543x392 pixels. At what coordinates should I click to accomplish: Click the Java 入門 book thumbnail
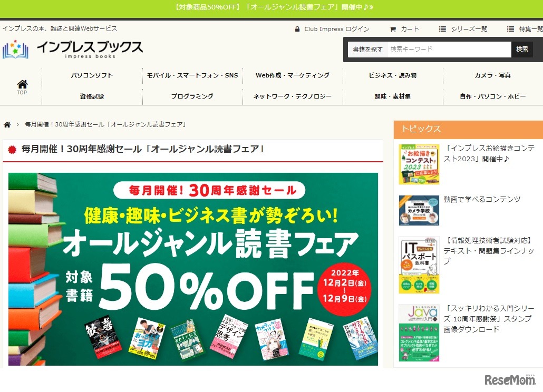pyautogui.click(x=419, y=333)
